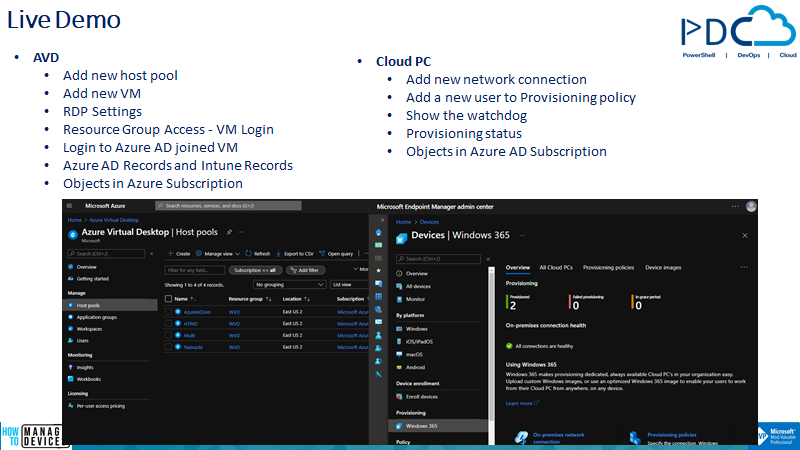Click the Azure Virtual Desktop breadcrumb link
The height and width of the screenshot is (450, 800).
point(114,220)
